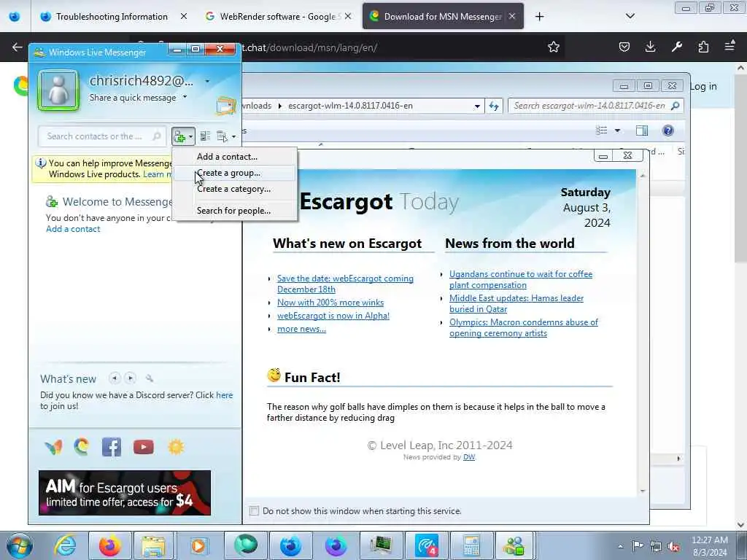Open 'Ugandans continue to wait for coffee' link
The height and width of the screenshot is (560, 747).
point(521,279)
